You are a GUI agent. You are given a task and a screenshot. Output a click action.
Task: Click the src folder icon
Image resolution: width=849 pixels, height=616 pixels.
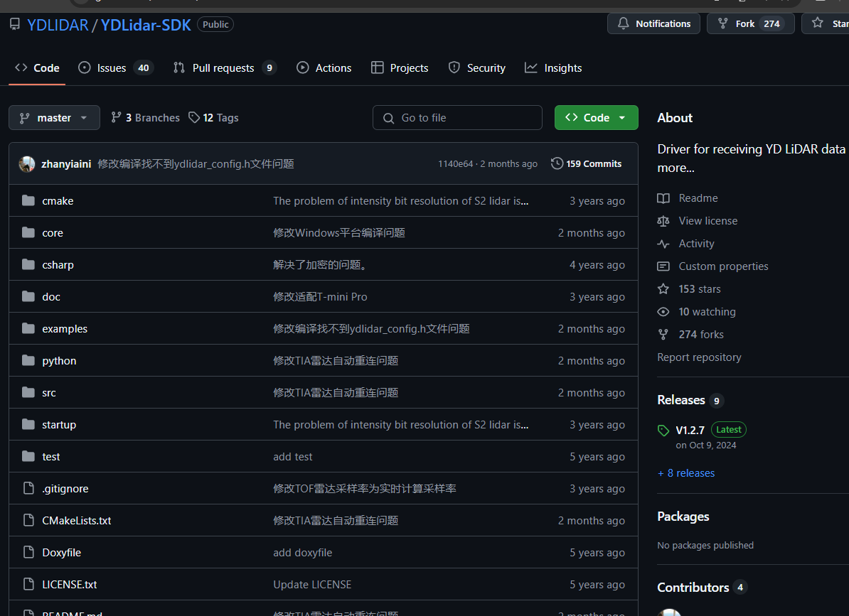[x=28, y=392]
